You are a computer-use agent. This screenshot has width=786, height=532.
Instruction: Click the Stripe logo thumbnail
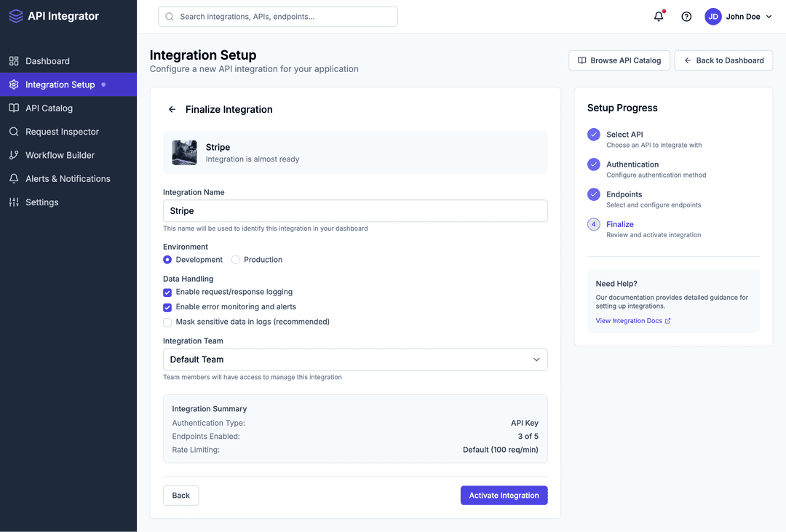(x=183, y=152)
